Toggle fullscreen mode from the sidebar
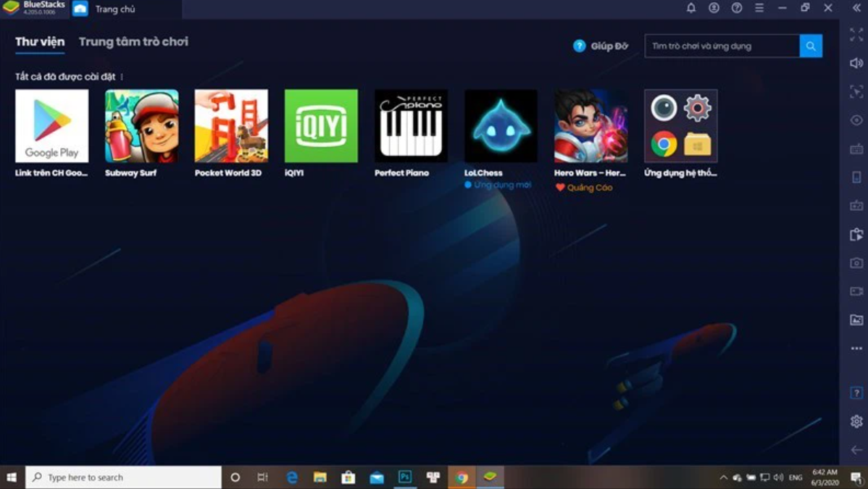 (856, 35)
